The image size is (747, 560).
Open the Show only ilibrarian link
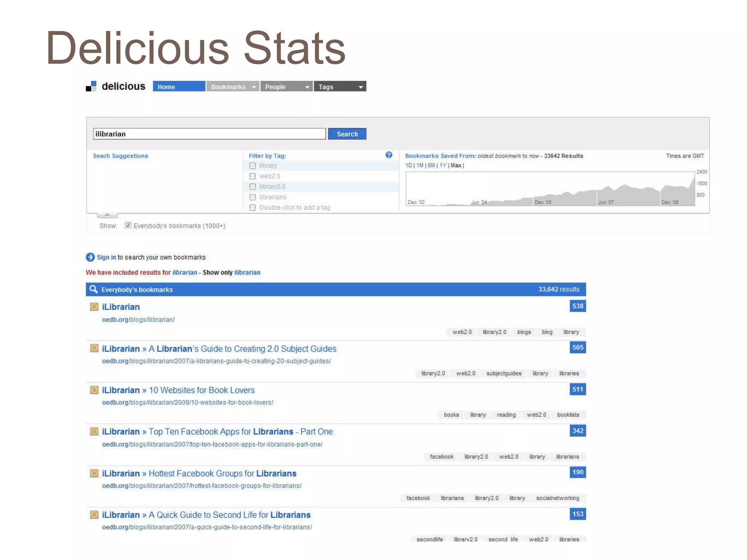247,272
